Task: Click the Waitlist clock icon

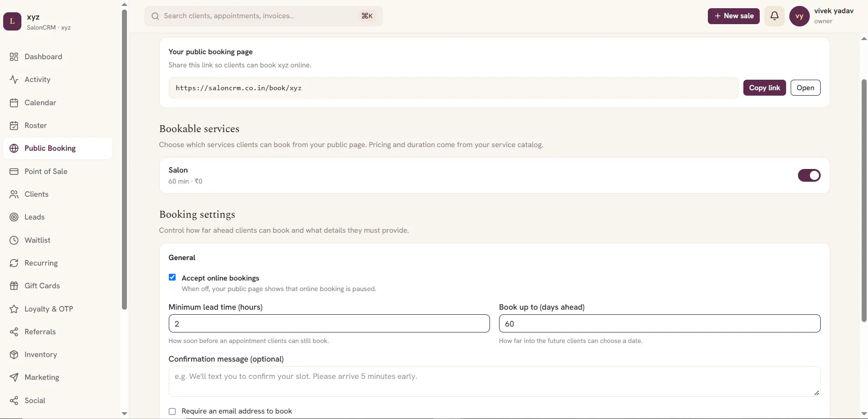Action: click(14, 240)
